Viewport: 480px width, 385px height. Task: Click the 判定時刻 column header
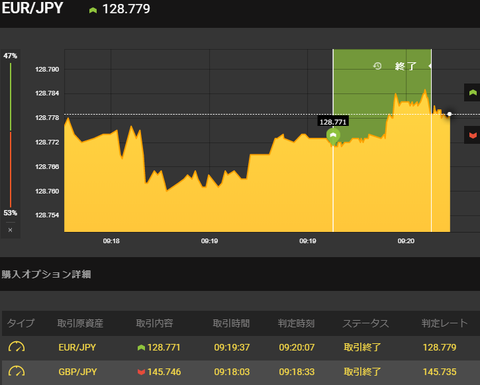[x=296, y=323]
